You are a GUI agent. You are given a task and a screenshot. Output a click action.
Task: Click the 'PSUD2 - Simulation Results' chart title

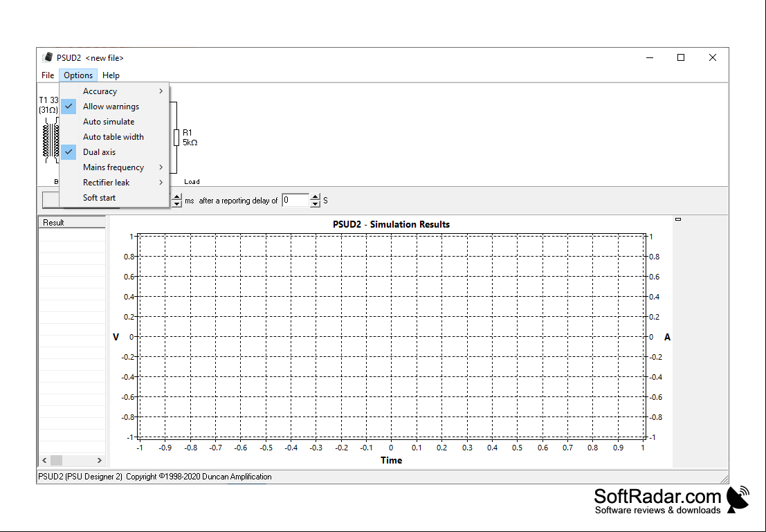click(392, 225)
